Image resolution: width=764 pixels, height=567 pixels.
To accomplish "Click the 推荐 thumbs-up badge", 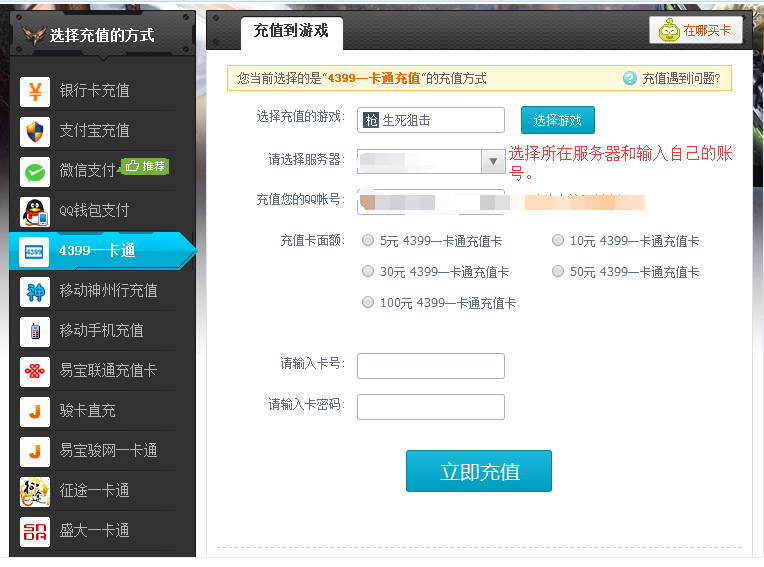I will point(145,166).
